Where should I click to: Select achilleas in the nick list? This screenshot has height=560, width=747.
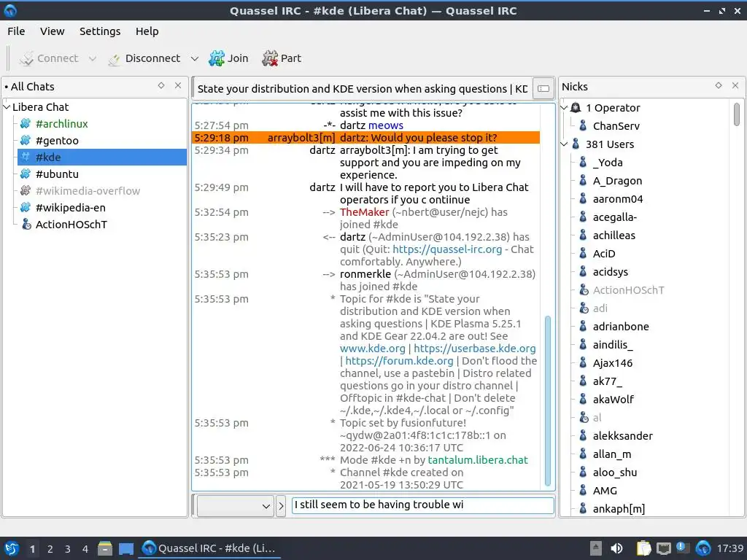[x=614, y=236]
